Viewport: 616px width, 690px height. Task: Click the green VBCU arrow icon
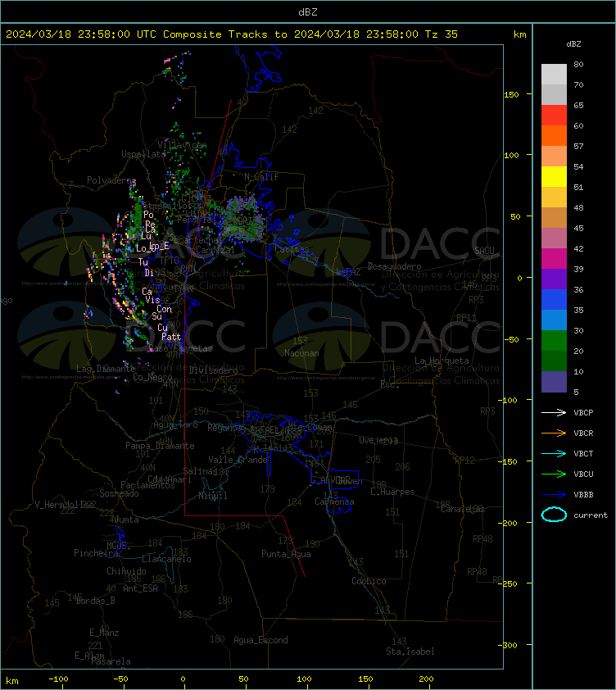click(554, 474)
